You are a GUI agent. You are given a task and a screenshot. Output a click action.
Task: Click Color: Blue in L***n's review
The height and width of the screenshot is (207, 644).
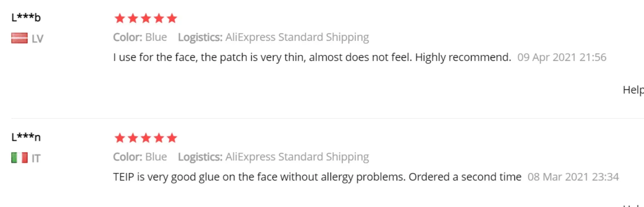pyautogui.click(x=140, y=157)
